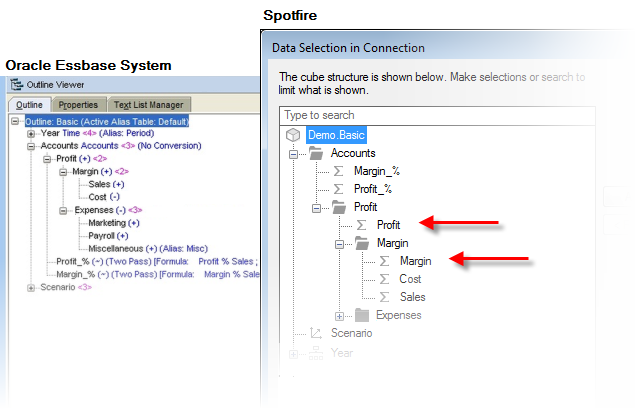
Task: Click the Accounts folder icon in Spotfire
Action: pos(316,153)
